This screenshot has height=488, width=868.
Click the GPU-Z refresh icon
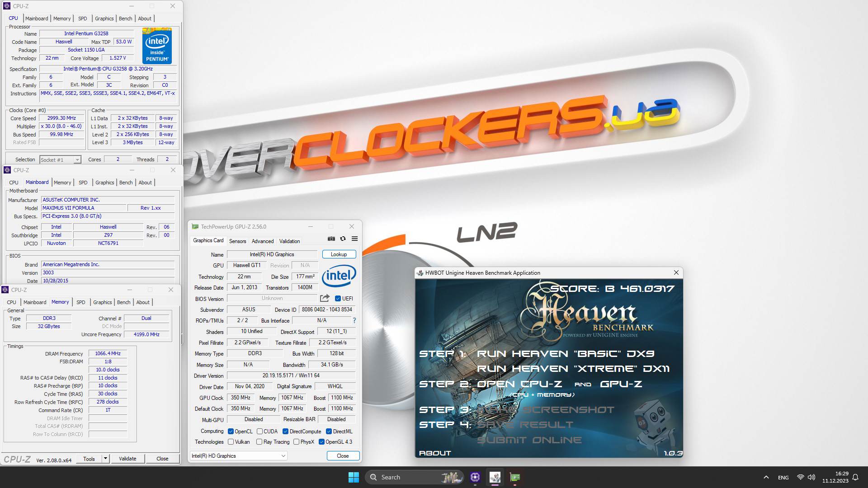click(x=343, y=239)
